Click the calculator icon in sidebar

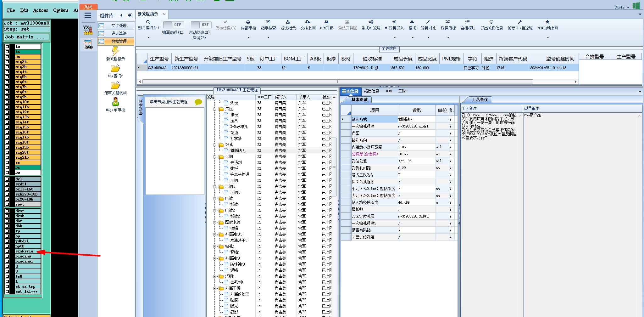tap(88, 44)
